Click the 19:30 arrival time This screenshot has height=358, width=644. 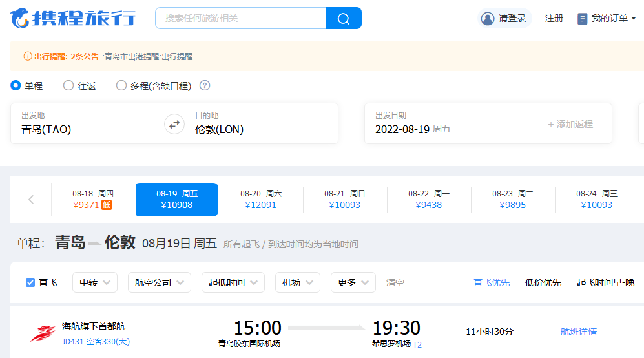point(397,328)
